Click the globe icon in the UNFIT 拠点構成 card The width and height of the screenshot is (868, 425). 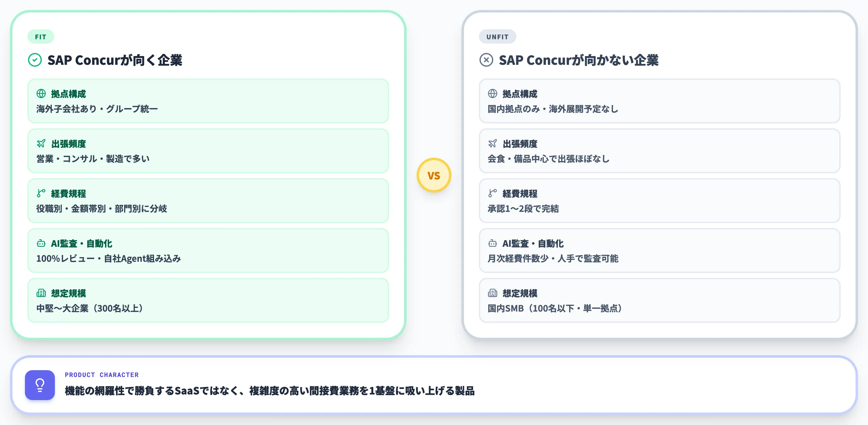point(493,93)
